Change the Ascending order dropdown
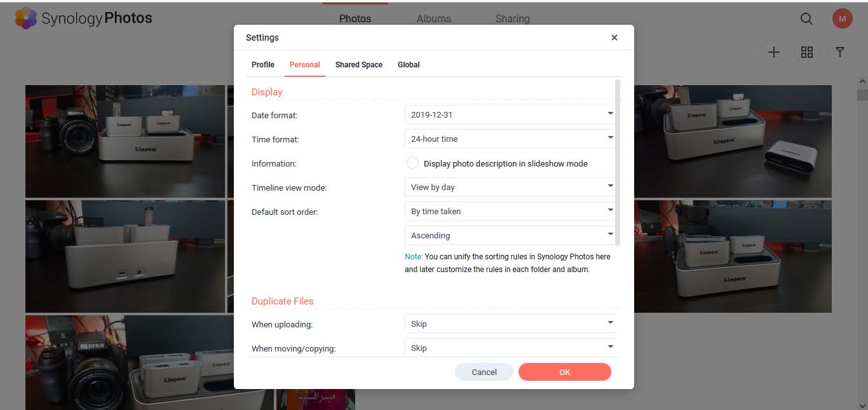 pyautogui.click(x=510, y=235)
